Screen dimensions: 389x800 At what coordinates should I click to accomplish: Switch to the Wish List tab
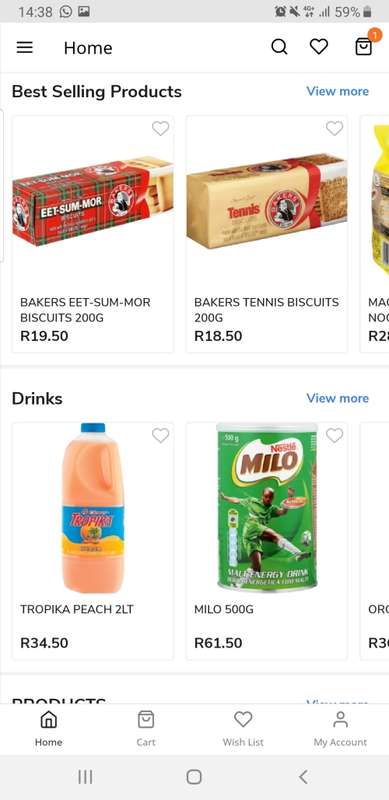tap(243, 729)
